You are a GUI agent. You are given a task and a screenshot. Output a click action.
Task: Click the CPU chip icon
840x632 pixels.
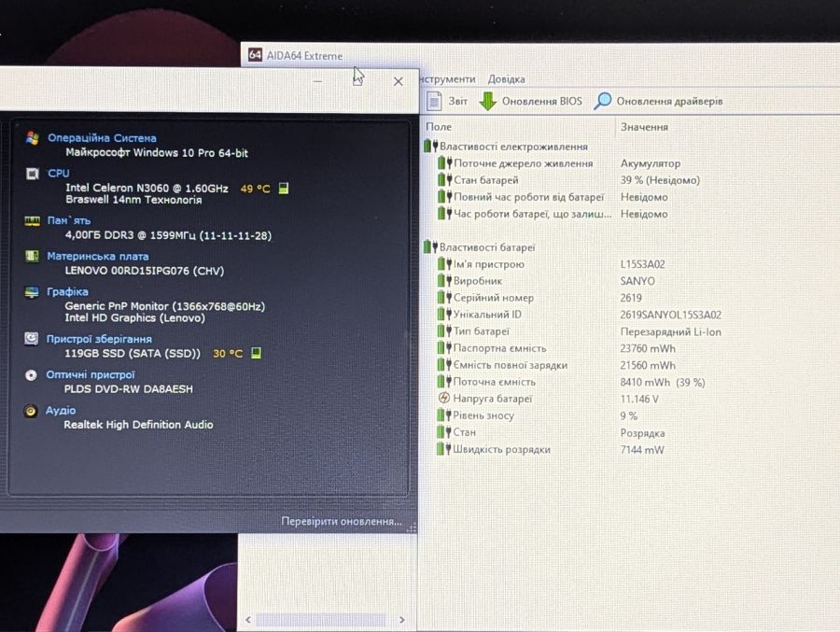click(32, 174)
